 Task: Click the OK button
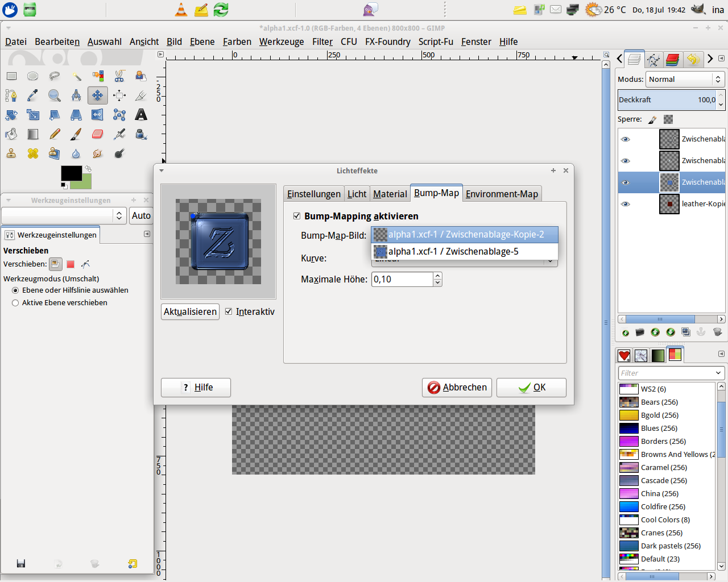[531, 387]
